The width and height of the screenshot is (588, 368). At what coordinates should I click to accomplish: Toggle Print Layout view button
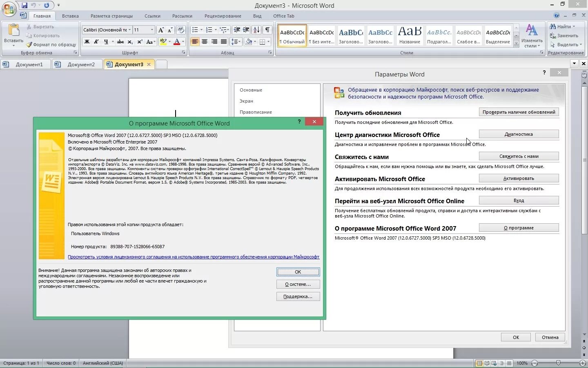coord(479,363)
